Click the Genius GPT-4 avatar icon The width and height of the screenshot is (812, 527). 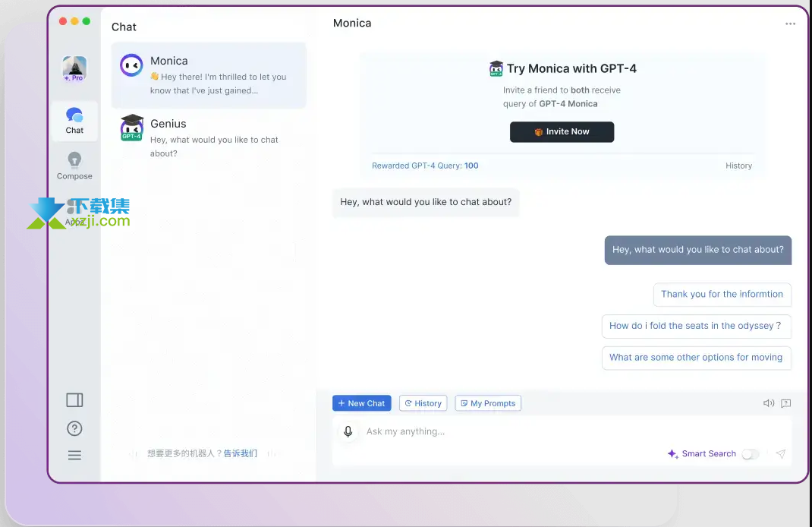132,128
